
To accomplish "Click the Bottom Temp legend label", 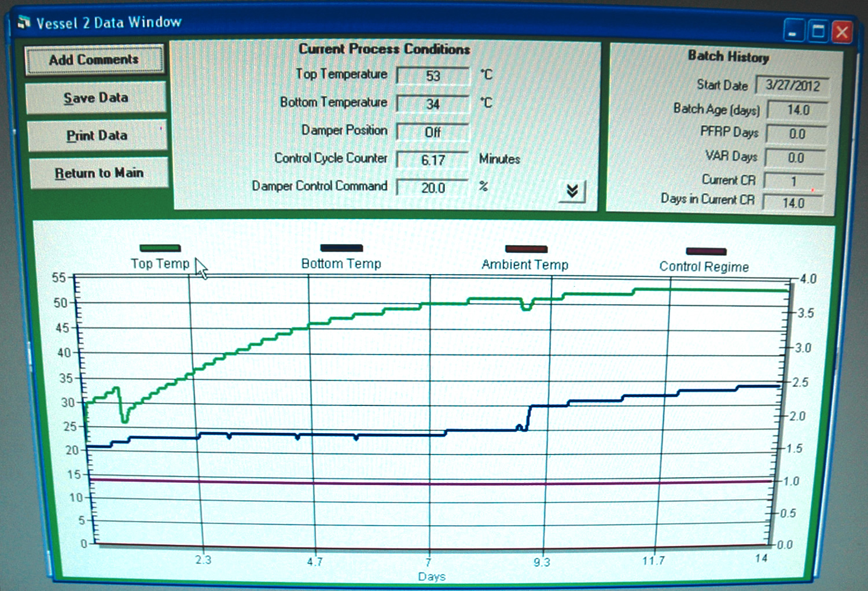I will (341, 264).
